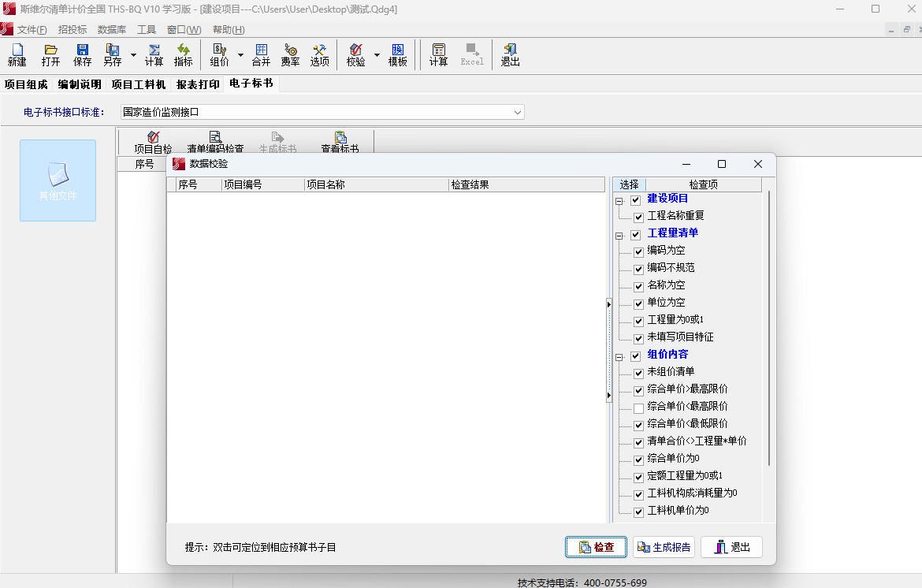The height and width of the screenshot is (588, 922).
Task: Open the calculator 计算 icon
Action: (439, 54)
